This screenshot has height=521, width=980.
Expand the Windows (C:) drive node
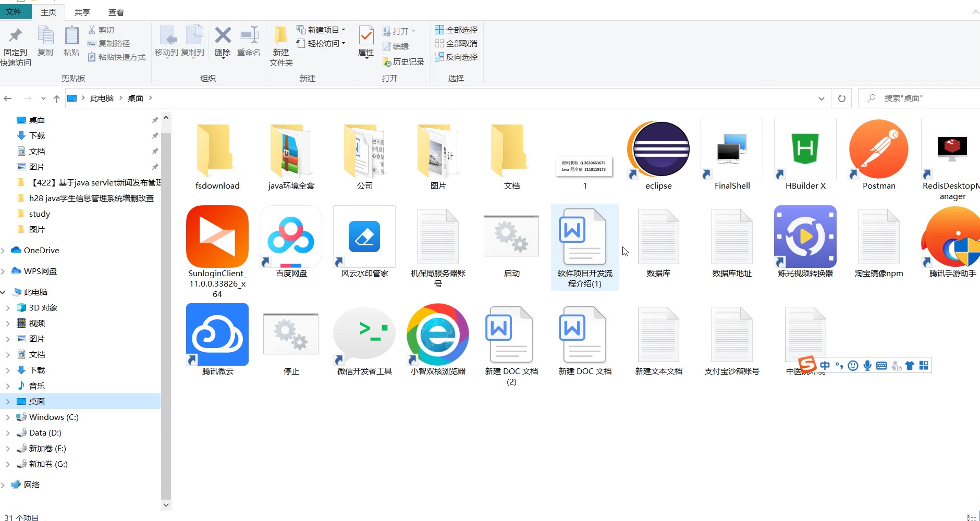8,417
